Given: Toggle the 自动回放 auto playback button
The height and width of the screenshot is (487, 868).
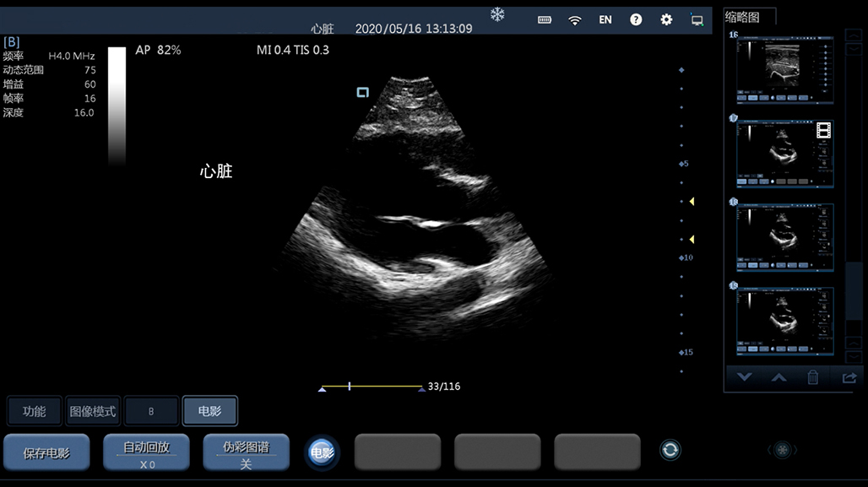Looking at the screenshot, I should (x=147, y=452).
